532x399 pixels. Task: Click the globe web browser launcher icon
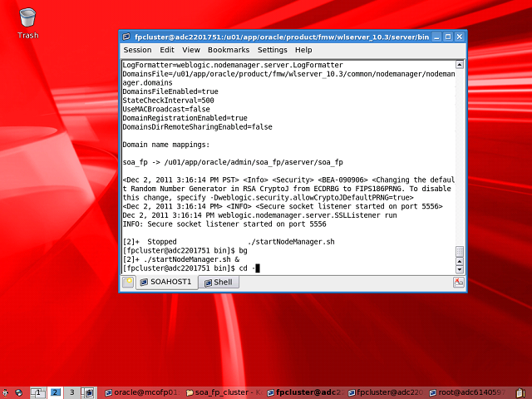18,393
